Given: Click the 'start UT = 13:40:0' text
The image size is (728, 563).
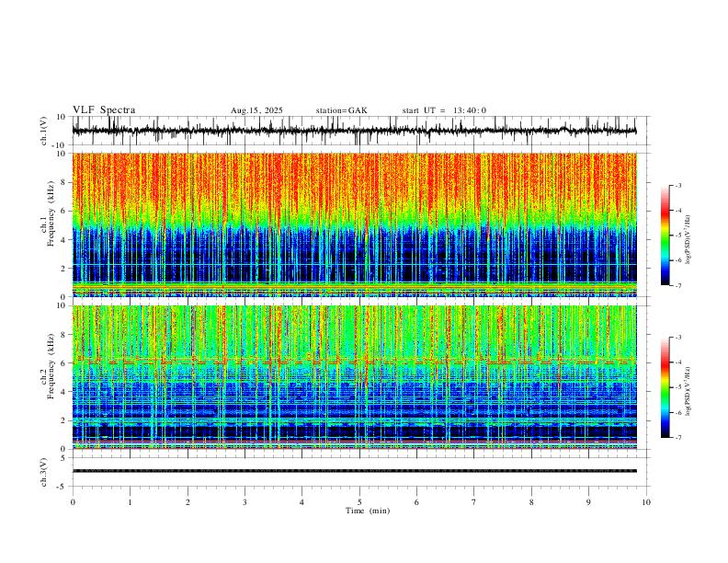Looking at the screenshot, I should pos(444,110).
